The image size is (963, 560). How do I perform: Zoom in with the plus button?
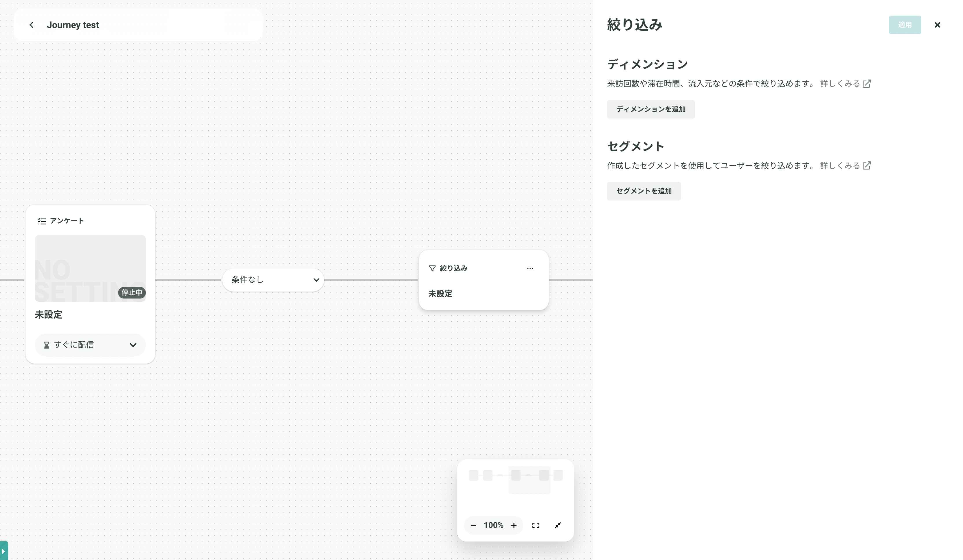point(514,525)
